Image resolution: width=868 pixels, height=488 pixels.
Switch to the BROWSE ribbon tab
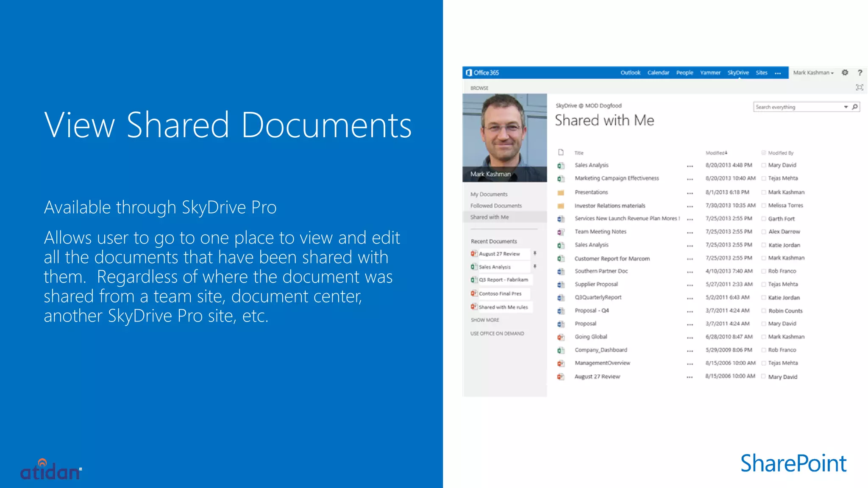pos(479,88)
